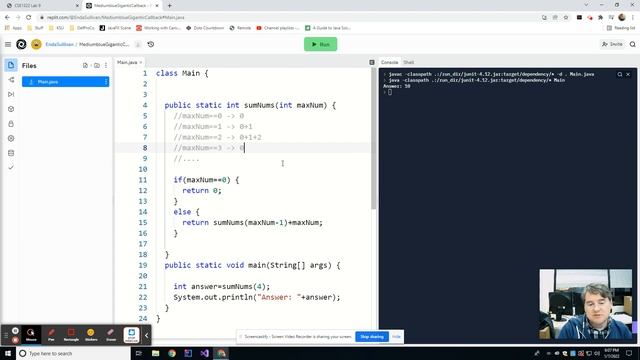
Task: Open the Files panel three-dot menu
Action: tap(106, 65)
